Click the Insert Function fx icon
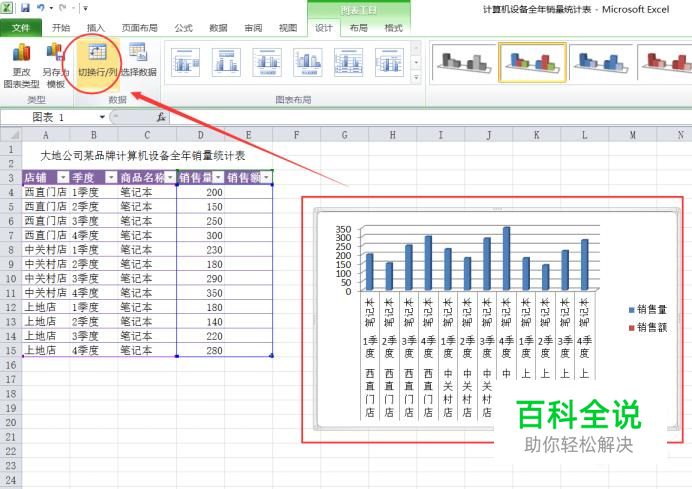692x489 pixels. [x=161, y=117]
